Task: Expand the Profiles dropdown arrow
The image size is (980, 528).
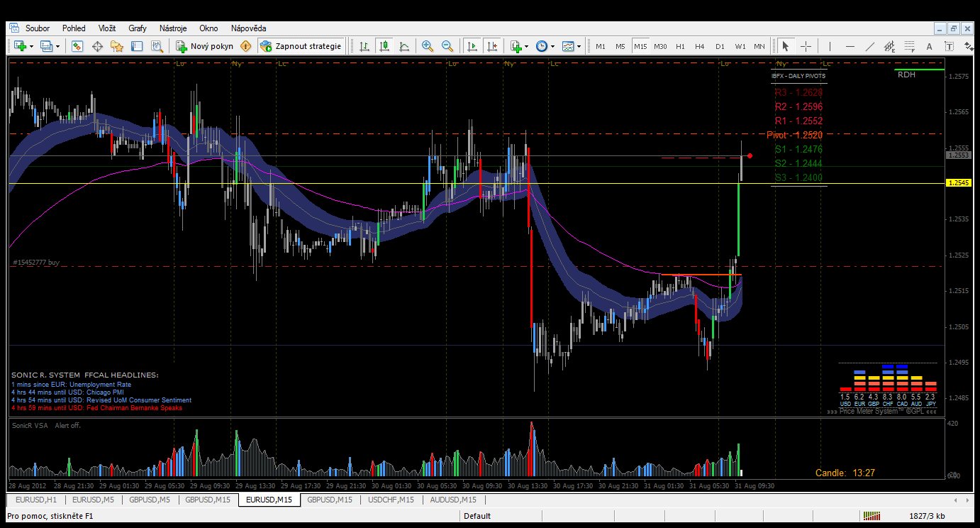Action: point(58,46)
